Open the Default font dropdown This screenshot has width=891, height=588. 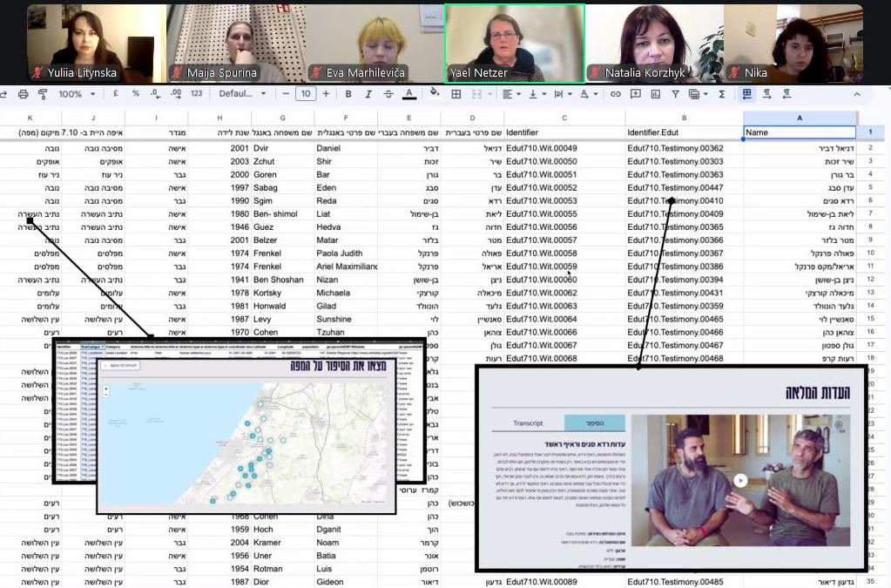pos(241,94)
